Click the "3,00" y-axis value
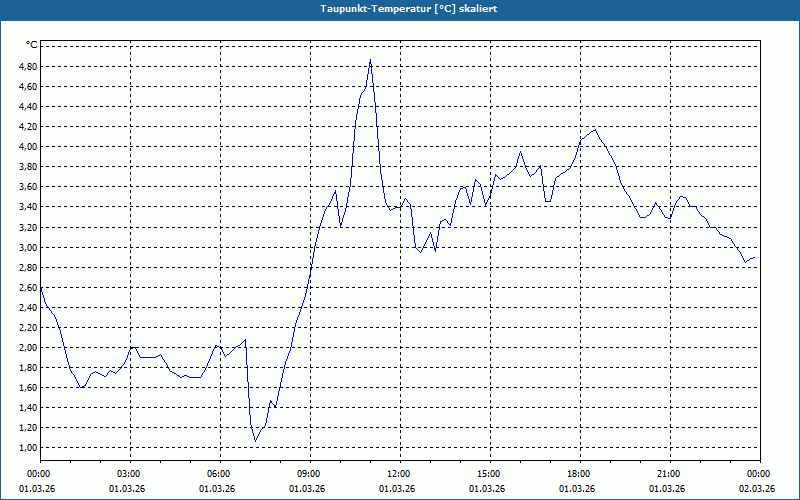The height and width of the screenshot is (500, 800). pyautogui.click(x=28, y=247)
